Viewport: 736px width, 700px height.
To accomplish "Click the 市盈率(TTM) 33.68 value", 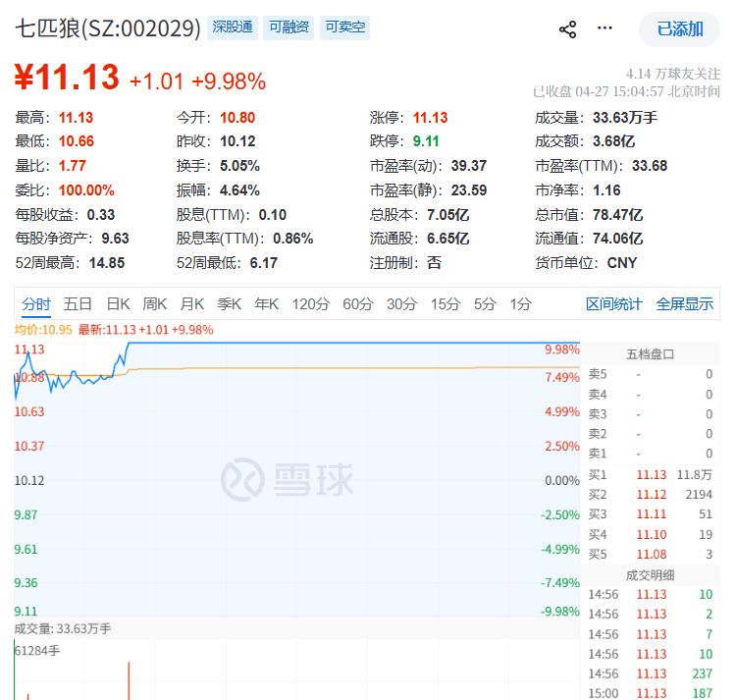I will point(650,166).
